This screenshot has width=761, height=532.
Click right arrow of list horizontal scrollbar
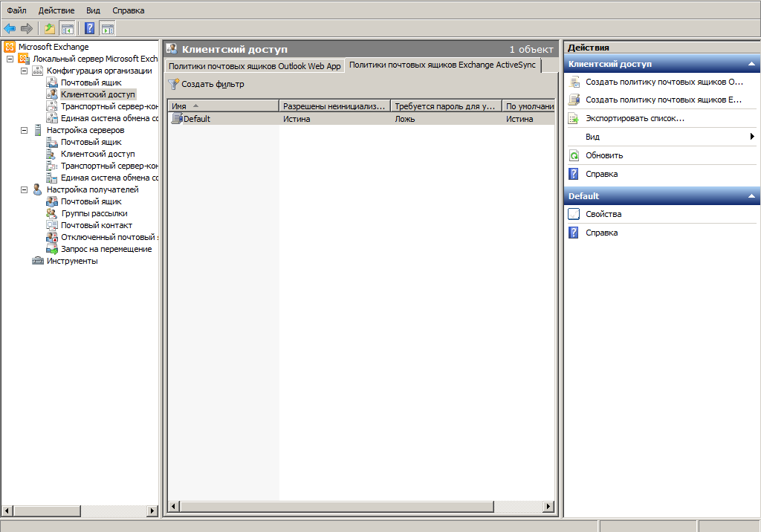548,507
